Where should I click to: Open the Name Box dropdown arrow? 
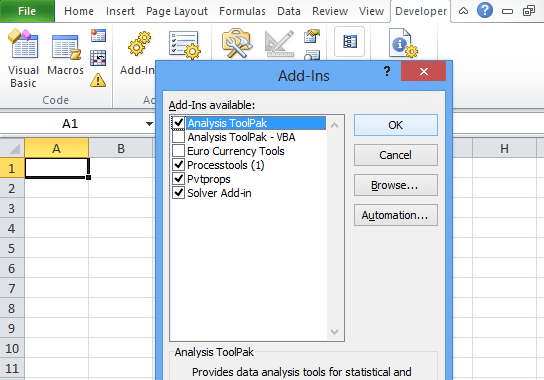[149, 124]
